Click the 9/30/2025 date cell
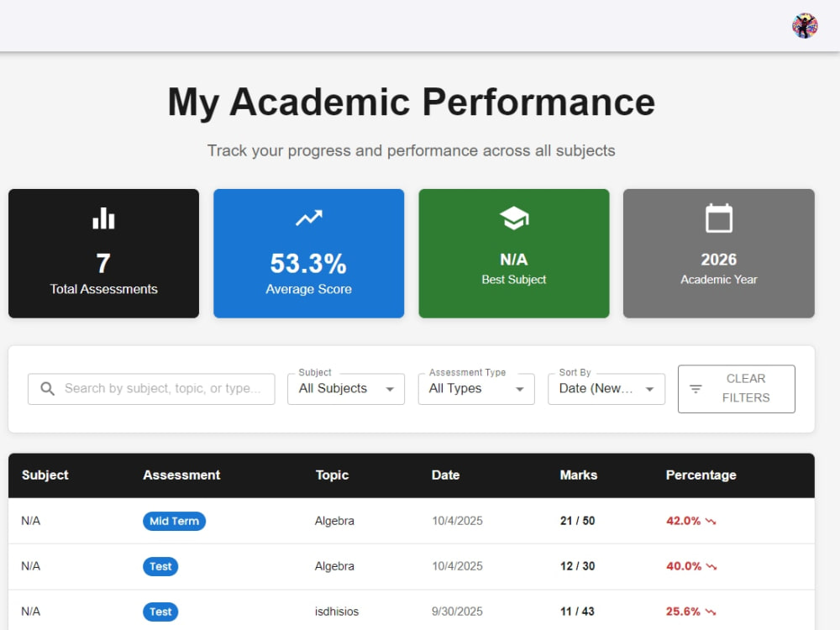 [458, 612]
